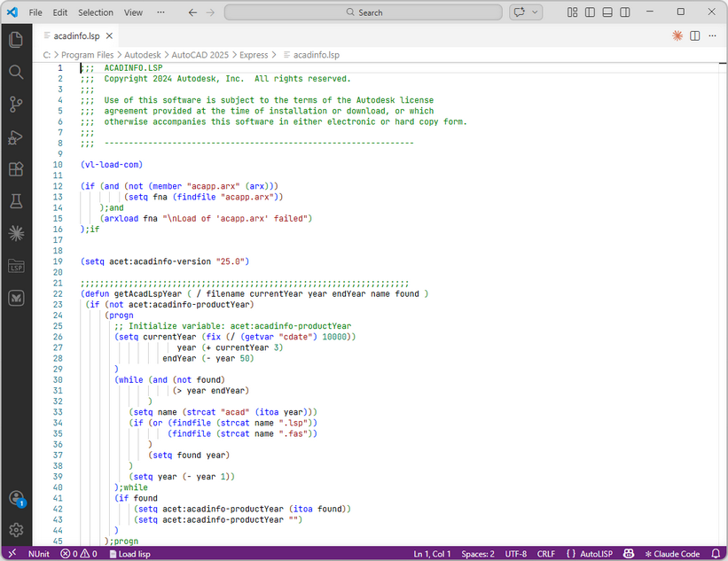Open the Extensions view
Viewport: 728px width, 561px height.
coord(15,168)
